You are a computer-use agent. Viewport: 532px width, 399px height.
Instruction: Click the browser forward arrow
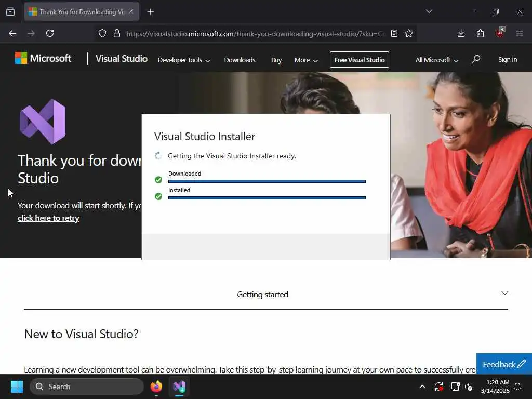pos(31,33)
